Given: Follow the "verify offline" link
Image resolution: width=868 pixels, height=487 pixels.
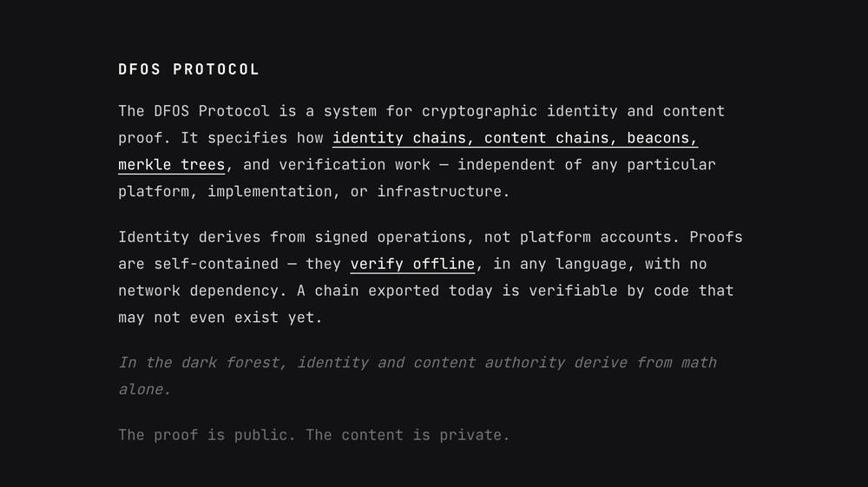Looking at the screenshot, I should coord(412,264).
